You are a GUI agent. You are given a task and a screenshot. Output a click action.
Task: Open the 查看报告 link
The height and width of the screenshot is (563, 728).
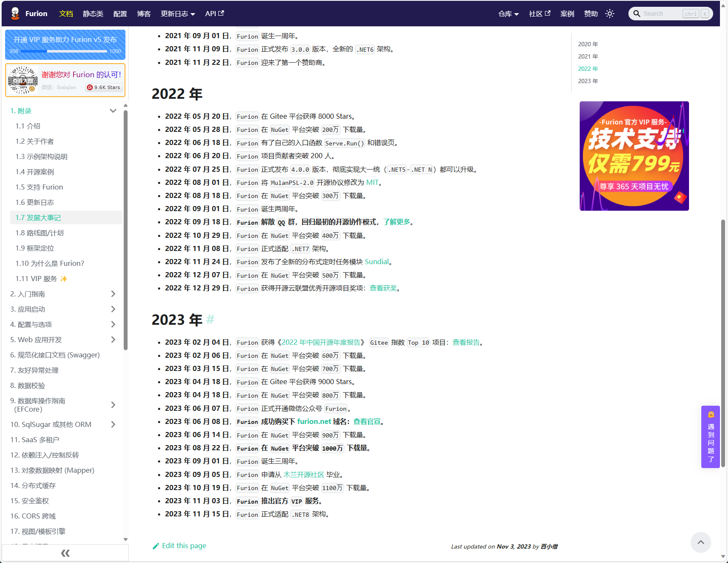click(x=466, y=342)
